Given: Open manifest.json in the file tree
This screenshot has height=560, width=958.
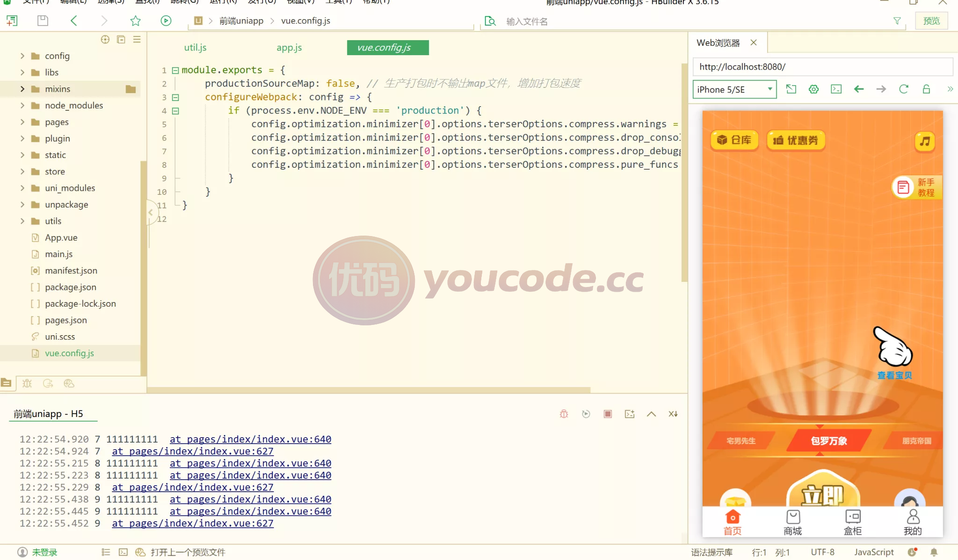Looking at the screenshot, I should (71, 271).
